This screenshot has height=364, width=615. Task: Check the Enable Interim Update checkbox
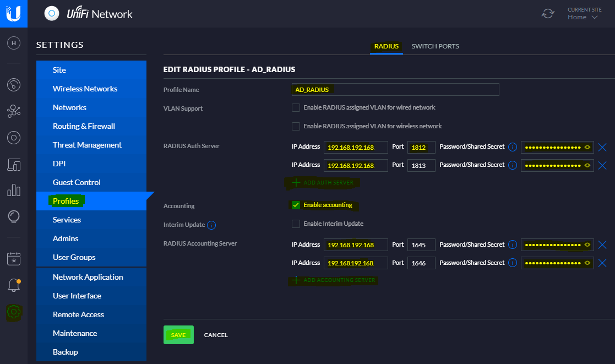296,224
